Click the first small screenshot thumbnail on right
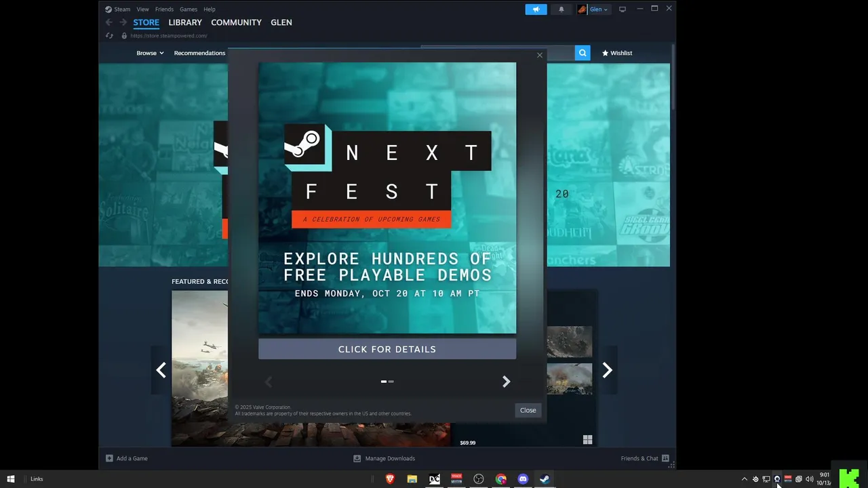868x488 pixels. coord(569,342)
